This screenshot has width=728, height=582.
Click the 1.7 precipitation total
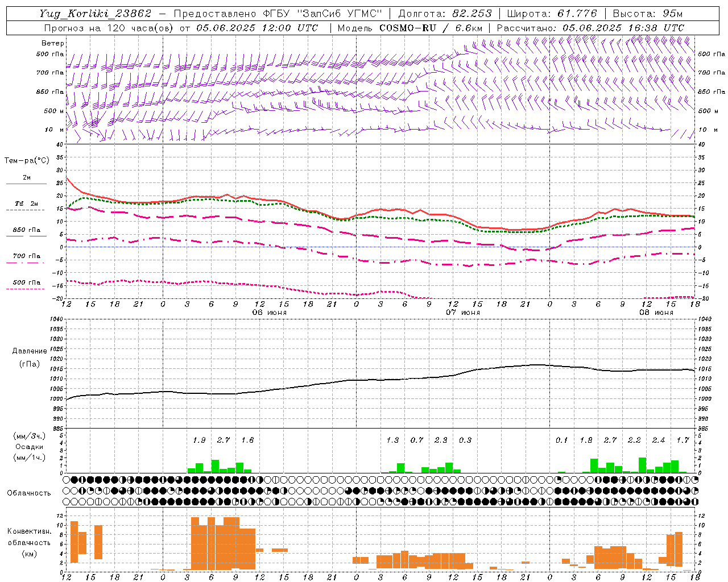[x=682, y=440]
